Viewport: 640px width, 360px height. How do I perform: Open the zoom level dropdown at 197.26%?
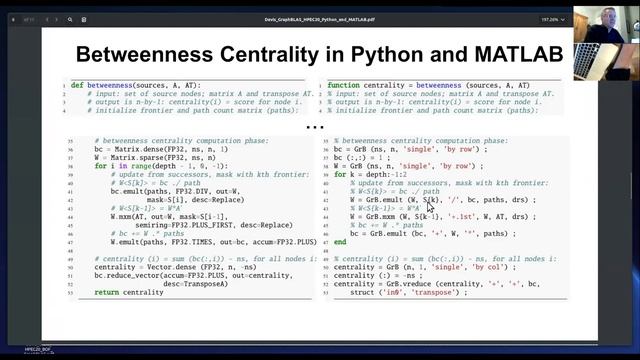click(553, 20)
